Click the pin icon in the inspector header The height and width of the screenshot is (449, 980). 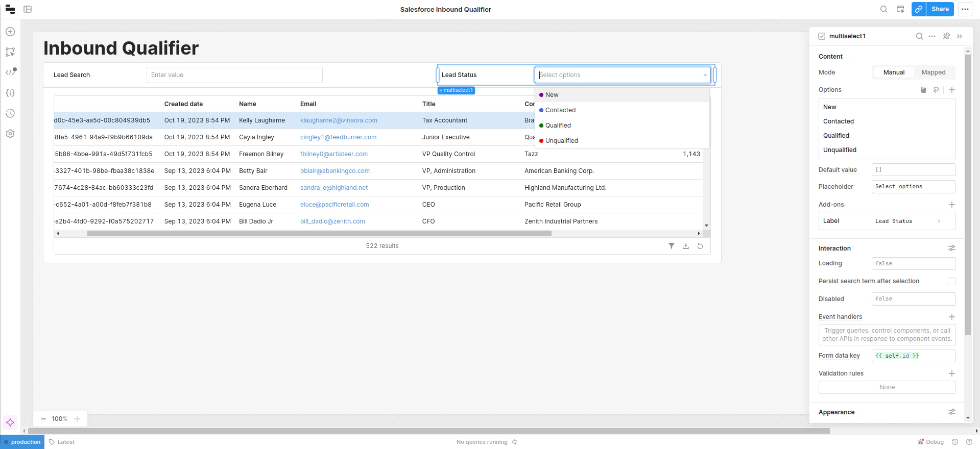[x=946, y=36]
